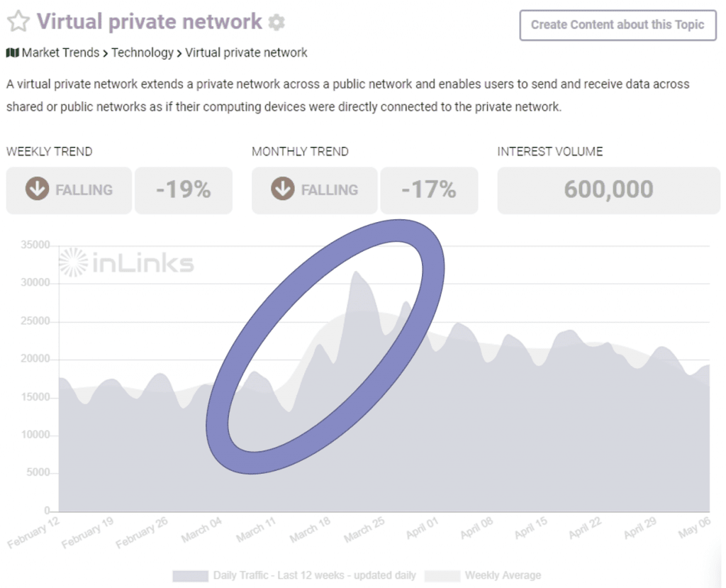Click the May 06 axis label
This screenshot has width=726, height=588.
pyautogui.click(x=694, y=528)
